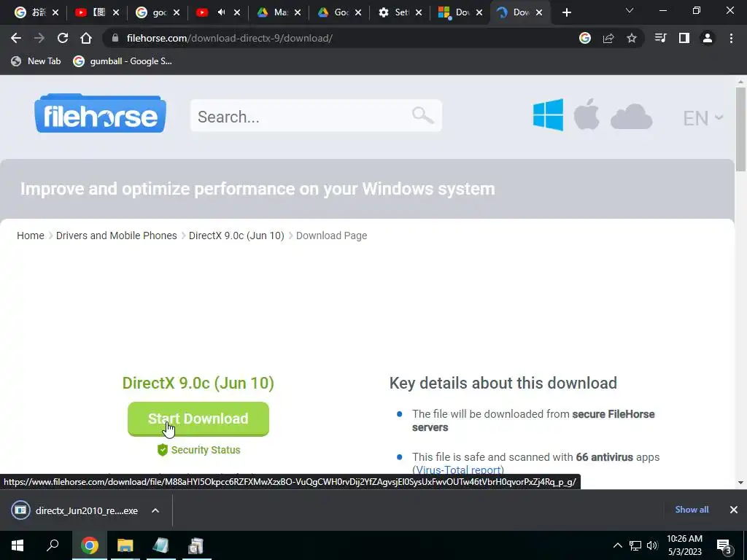The image size is (747, 560).
Task: Click the scrollbar down arrow
Action: click(740, 483)
